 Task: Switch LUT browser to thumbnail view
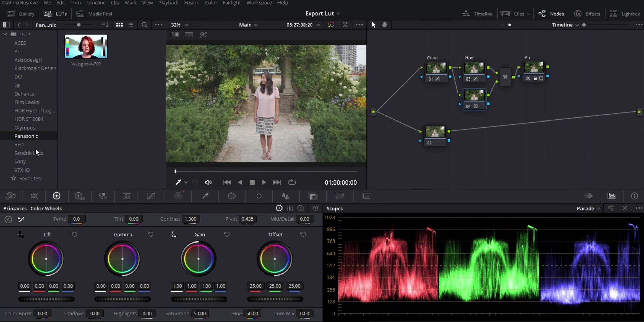[119, 25]
